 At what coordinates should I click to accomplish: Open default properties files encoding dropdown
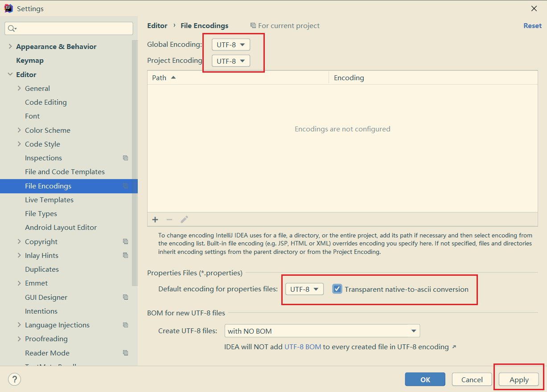(x=304, y=289)
